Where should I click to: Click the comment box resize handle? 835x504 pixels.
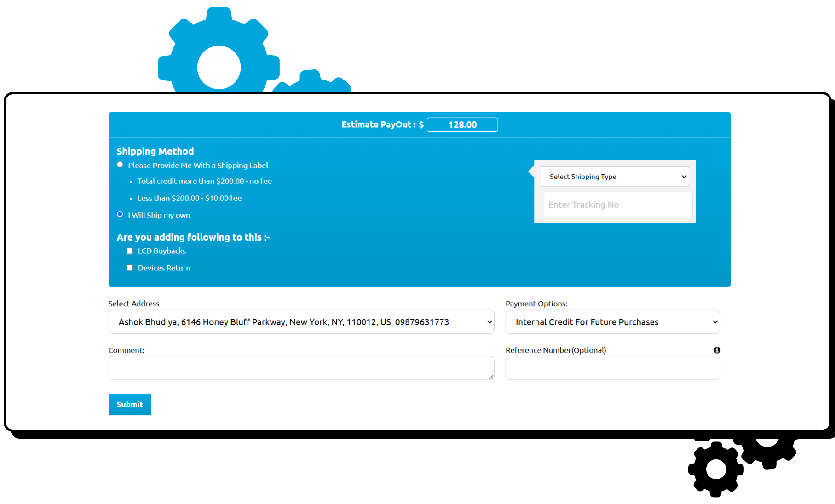pyautogui.click(x=491, y=378)
